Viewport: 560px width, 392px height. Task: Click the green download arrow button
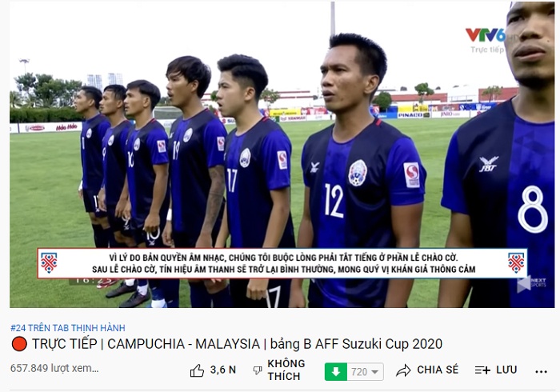coord(335,372)
